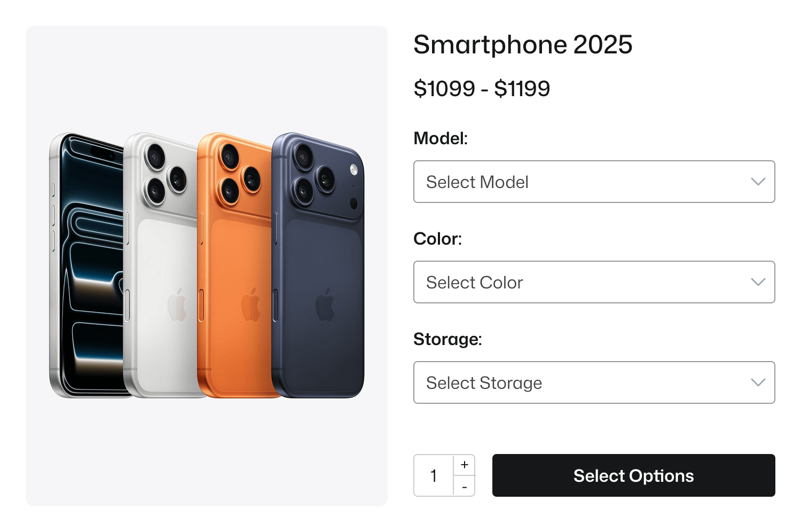801x532 pixels.
Task: Click the Select Options button
Action: coord(633,475)
